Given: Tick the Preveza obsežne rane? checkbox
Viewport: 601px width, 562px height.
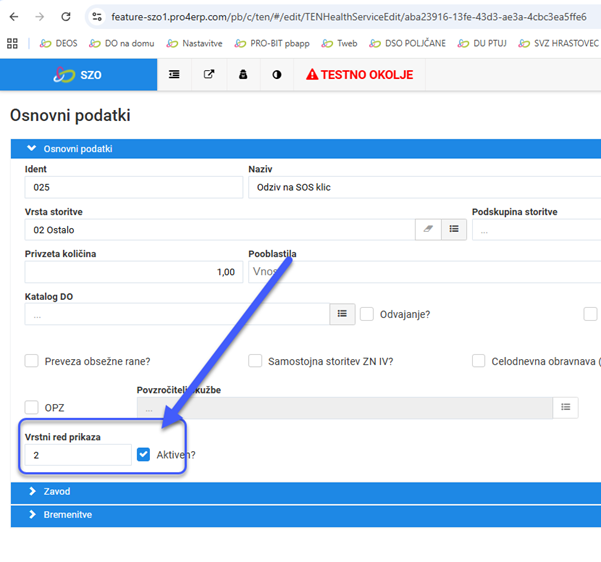Looking at the screenshot, I should pyautogui.click(x=31, y=361).
